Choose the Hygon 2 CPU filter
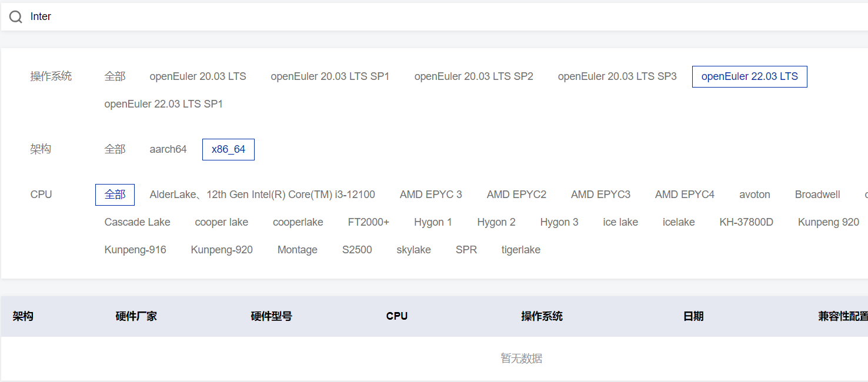Screen dimensions: 868x382 pyautogui.click(x=496, y=222)
